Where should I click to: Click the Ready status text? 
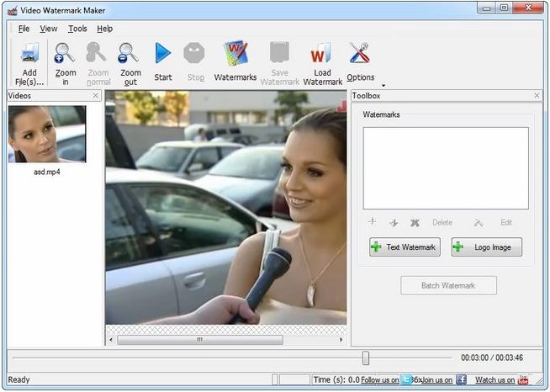(19, 379)
